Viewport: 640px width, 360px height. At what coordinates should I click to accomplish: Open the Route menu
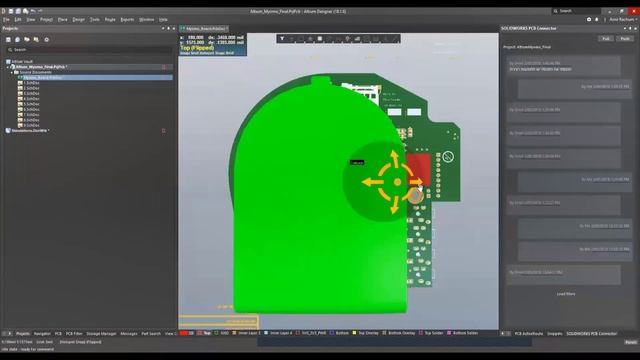point(110,19)
